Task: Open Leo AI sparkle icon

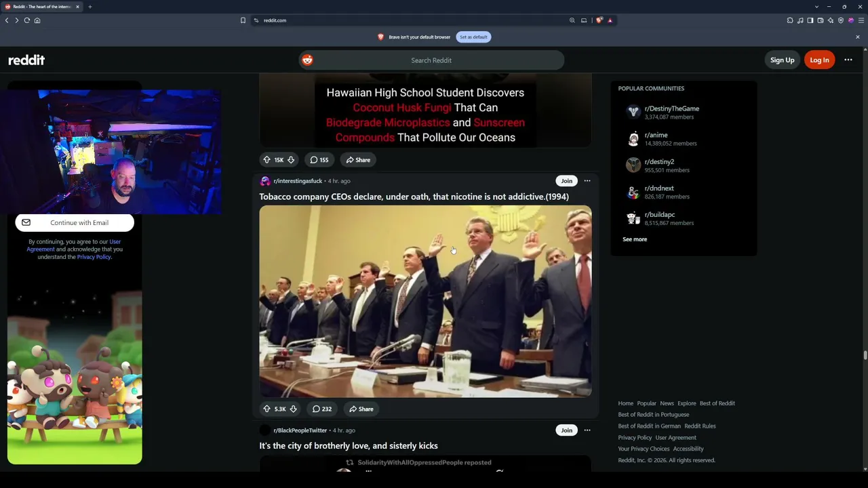Action: pos(831,20)
